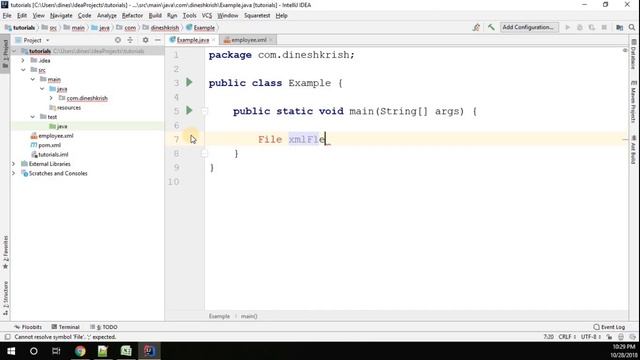Open the CRLF line separator selector
This screenshot has width=640, height=360.
click(567, 337)
